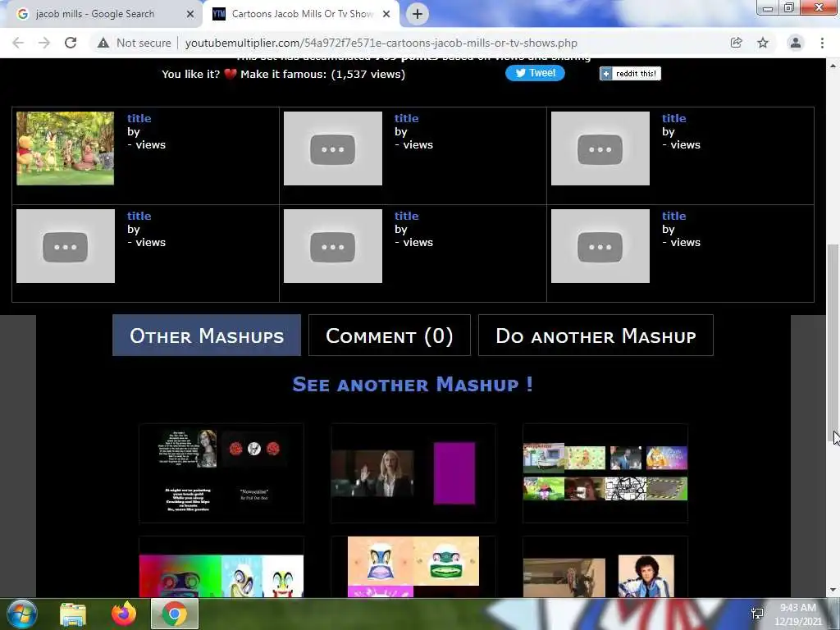Open the Comment (0) section
Screen dimensions: 840x630
coord(390,336)
